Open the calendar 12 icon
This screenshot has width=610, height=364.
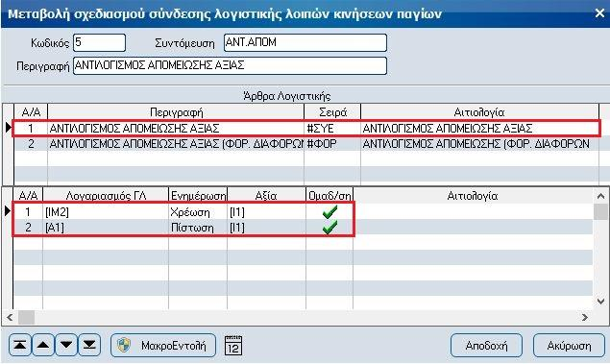[233, 346]
